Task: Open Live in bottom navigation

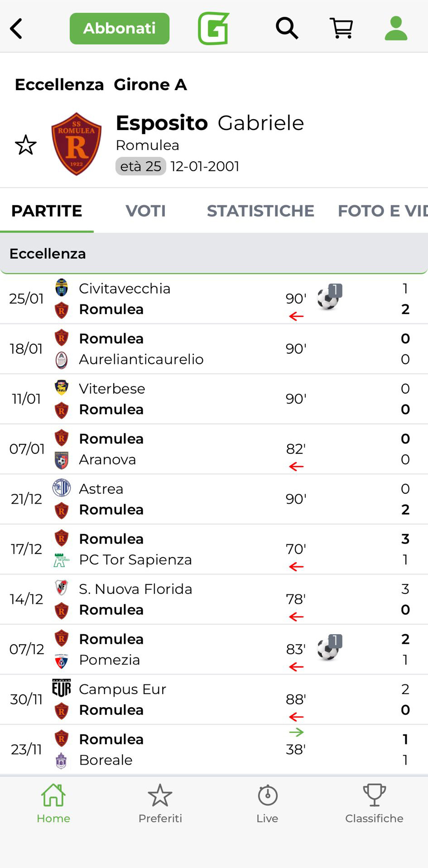Action: [x=267, y=804]
